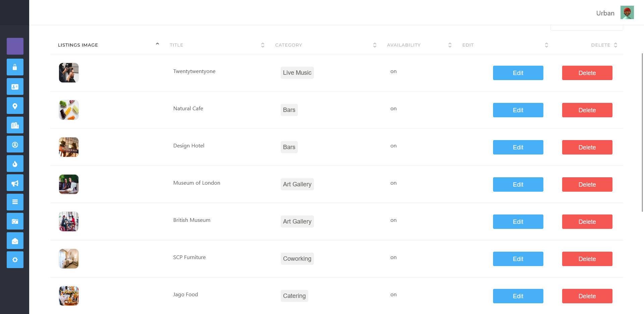Click the map pin location icon

[x=15, y=106]
